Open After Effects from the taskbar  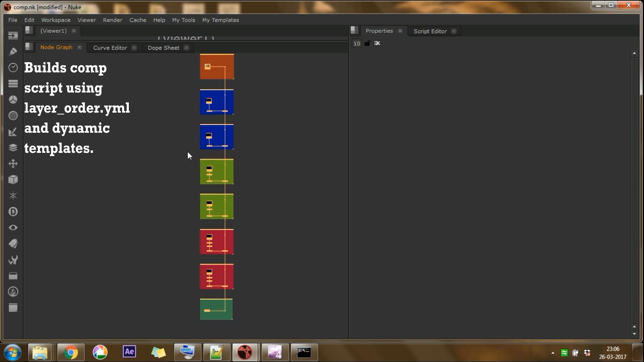pyautogui.click(x=129, y=352)
